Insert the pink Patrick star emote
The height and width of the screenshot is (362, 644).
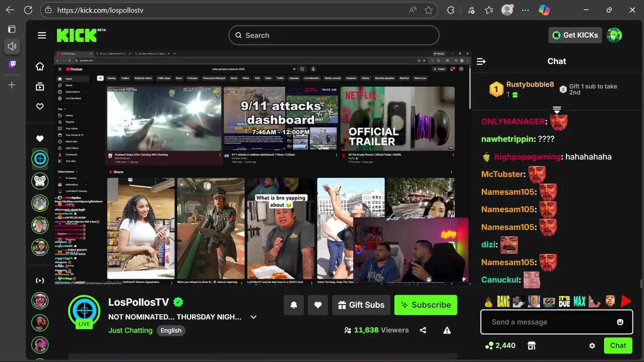click(595, 302)
